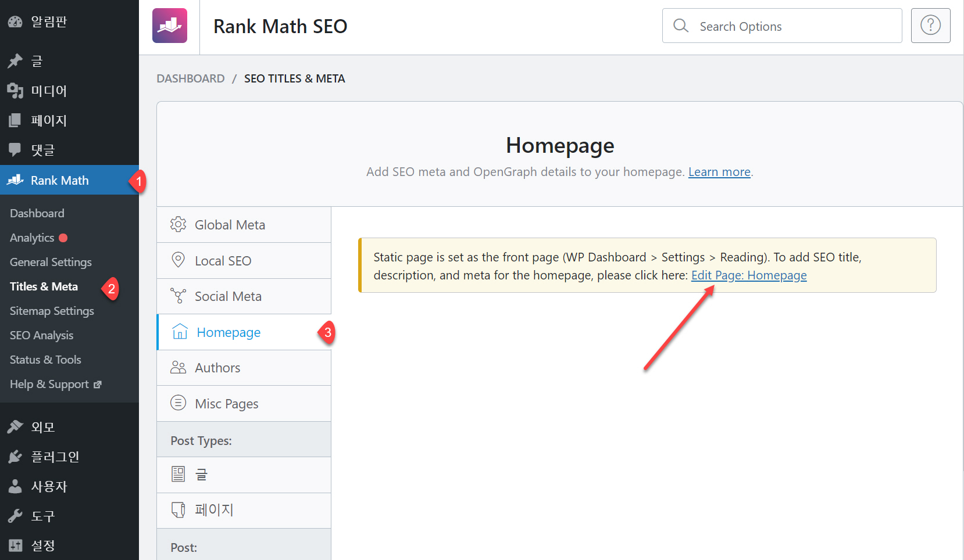Click the 글 post type document icon
Screen dimensions: 964x560
[x=178, y=474]
